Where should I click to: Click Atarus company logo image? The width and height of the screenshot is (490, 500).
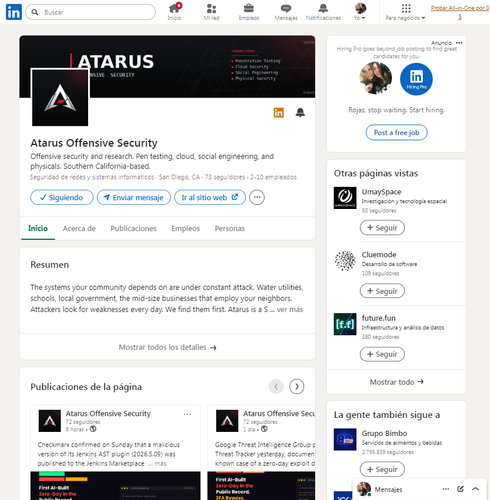60,98
